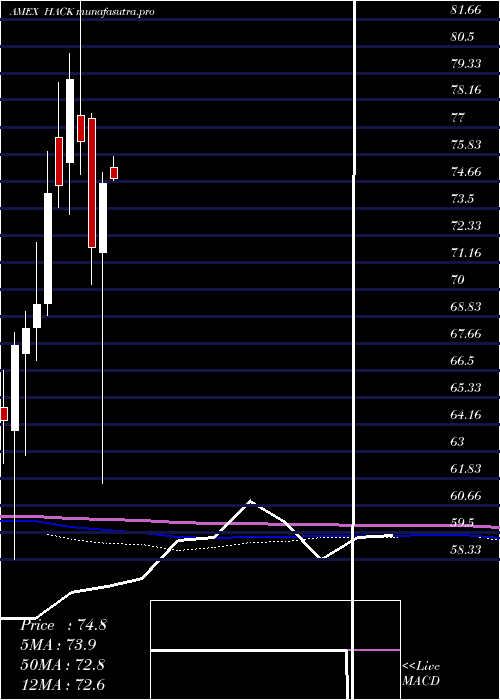Click the 71.16 price axis label

click(x=466, y=253)
